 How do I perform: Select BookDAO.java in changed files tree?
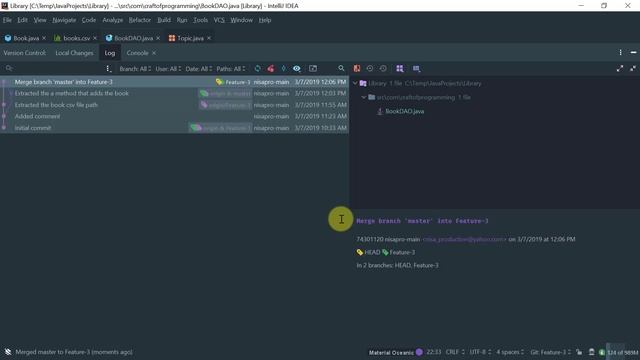404,111
